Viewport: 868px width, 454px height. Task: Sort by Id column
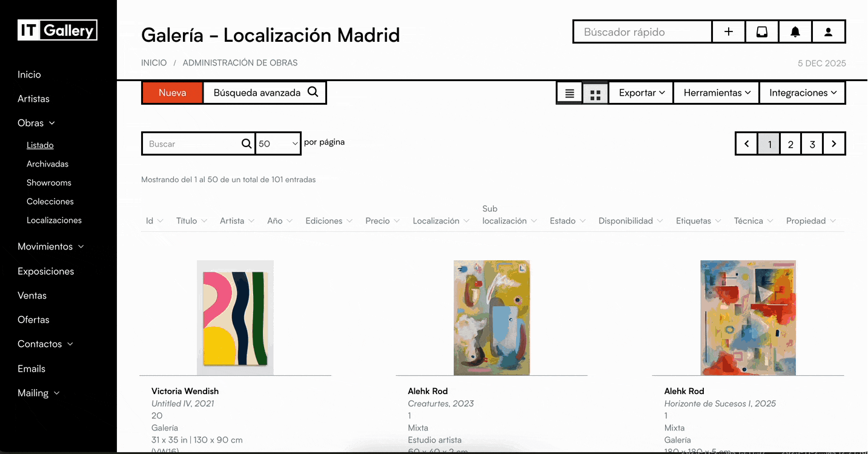[x=154, y=221]
